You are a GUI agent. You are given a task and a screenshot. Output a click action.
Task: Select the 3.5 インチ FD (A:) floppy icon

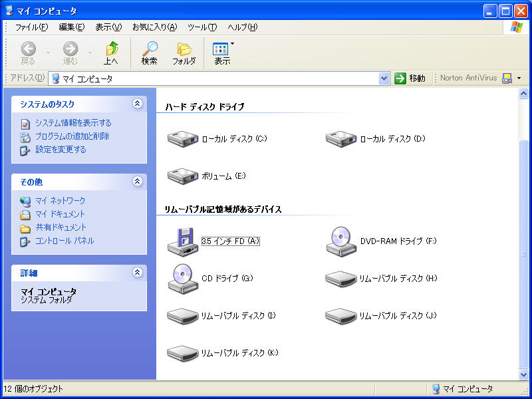coord(182,241)
